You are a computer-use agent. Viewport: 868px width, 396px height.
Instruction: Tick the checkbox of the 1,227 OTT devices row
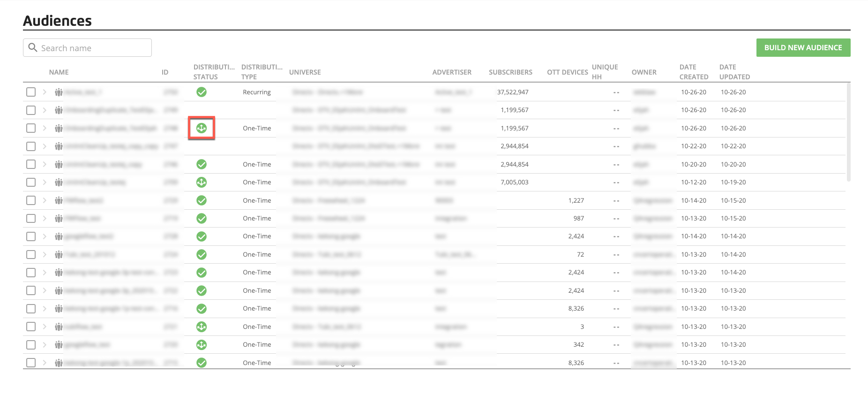(x=31, y=200)
